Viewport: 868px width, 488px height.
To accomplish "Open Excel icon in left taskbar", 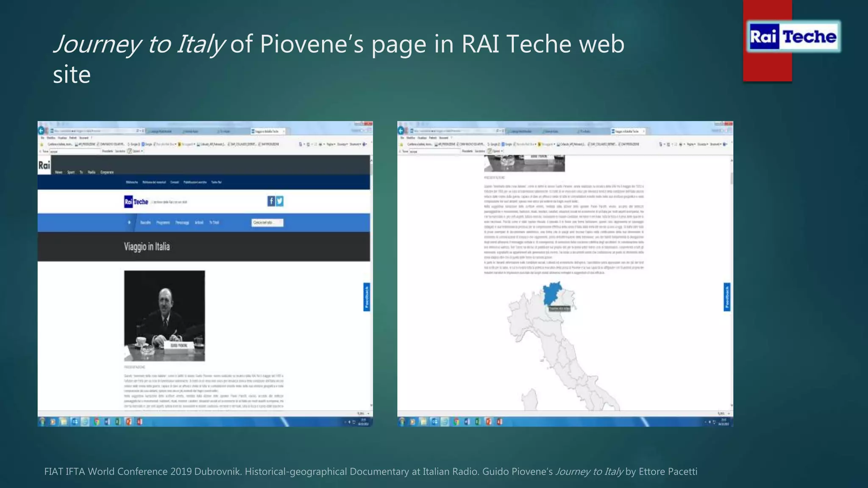I will pos(118,421).
